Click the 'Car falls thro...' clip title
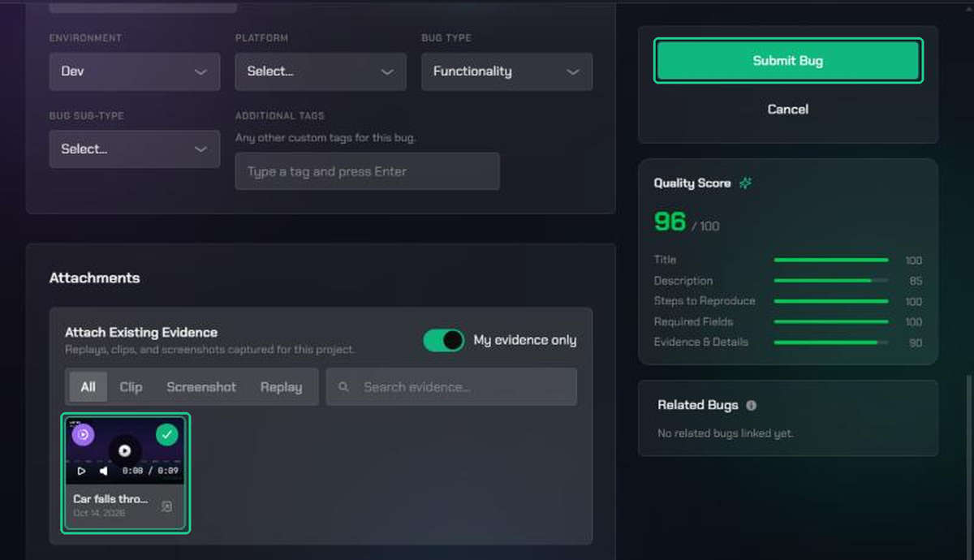 [x=110, y=499]
